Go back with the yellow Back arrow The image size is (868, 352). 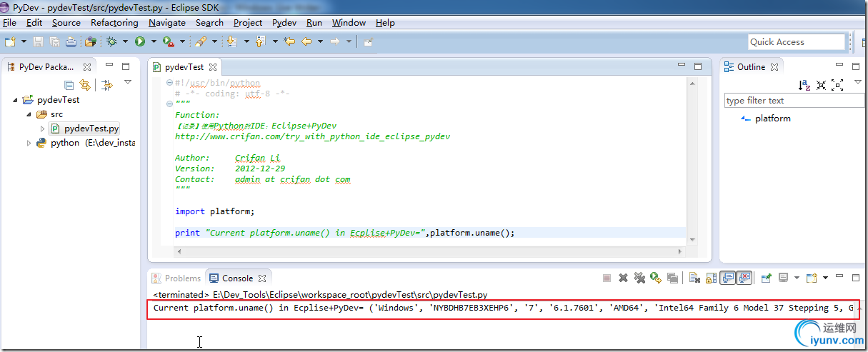tap(306, 41)
